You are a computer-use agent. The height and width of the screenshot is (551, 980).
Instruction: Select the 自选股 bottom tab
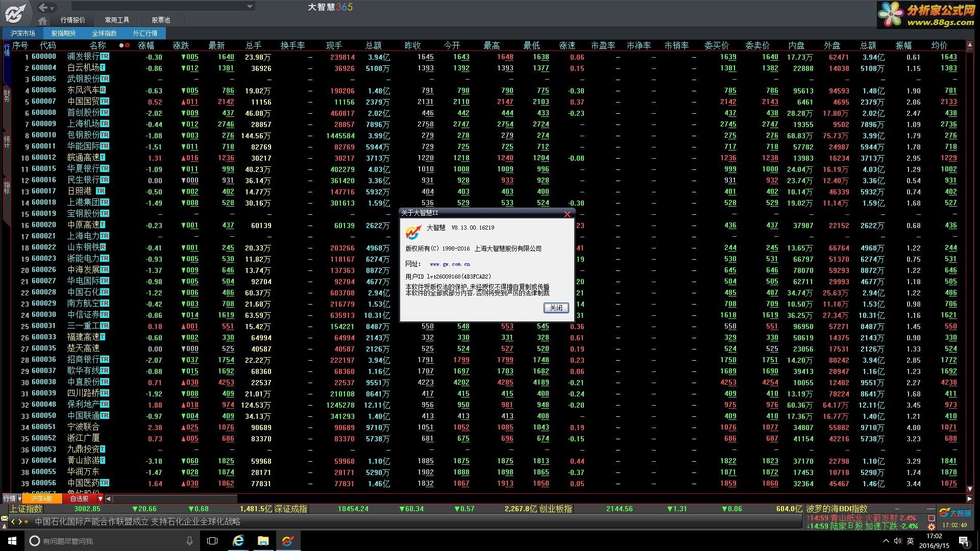(x=79, y=498)
